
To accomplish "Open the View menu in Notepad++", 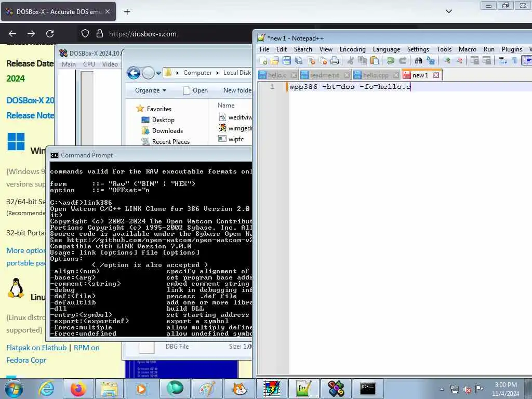I will (326, 49).
